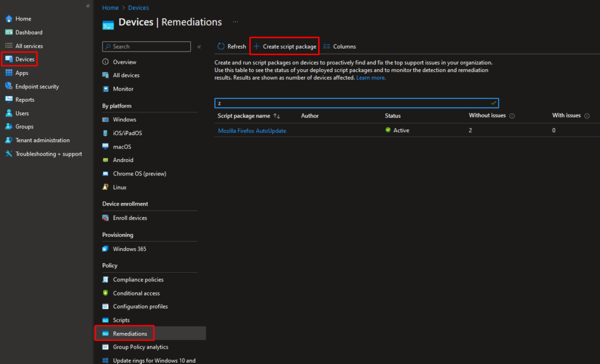Viewport: 600px width, 364px height.
Task: Open the ellipsis menu beside Remediations title
Action: tap(236, 22)
